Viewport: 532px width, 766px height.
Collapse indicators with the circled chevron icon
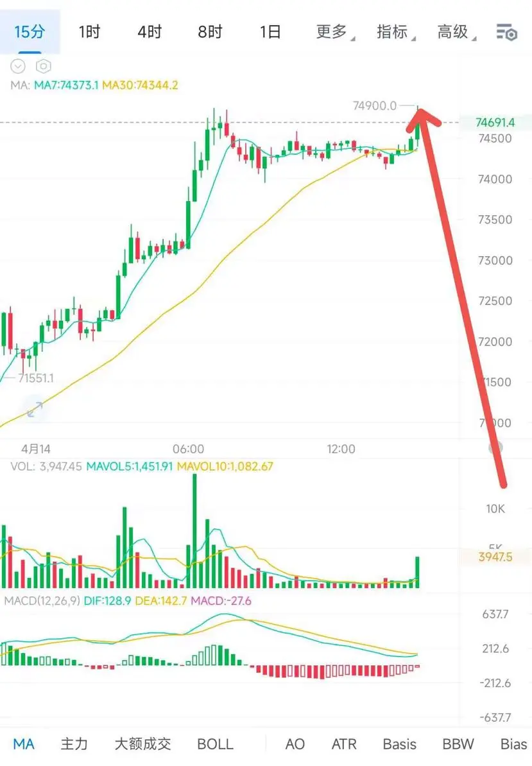tap(18, 66)
